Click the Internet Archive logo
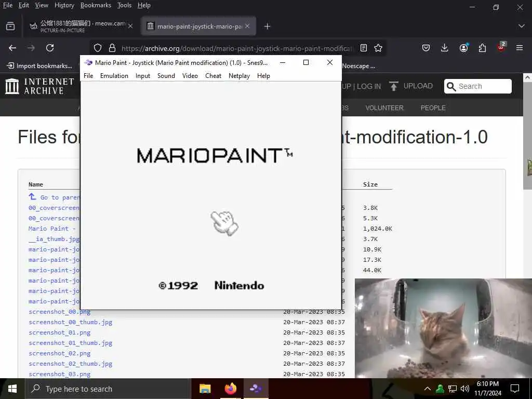The height and width of the screenshot is (399, 532). [39, 86]
